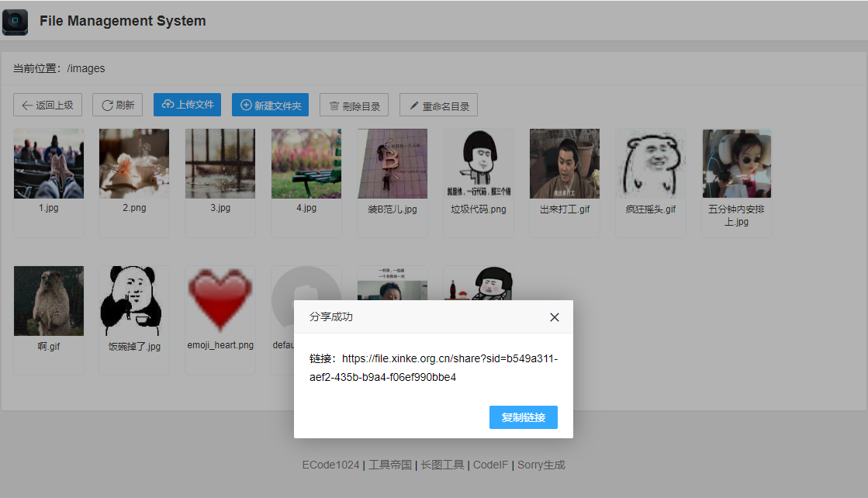The image size is (868, 498).
Task: Open the 疯狂摇头.gif thumbnail
Action: 651,164
